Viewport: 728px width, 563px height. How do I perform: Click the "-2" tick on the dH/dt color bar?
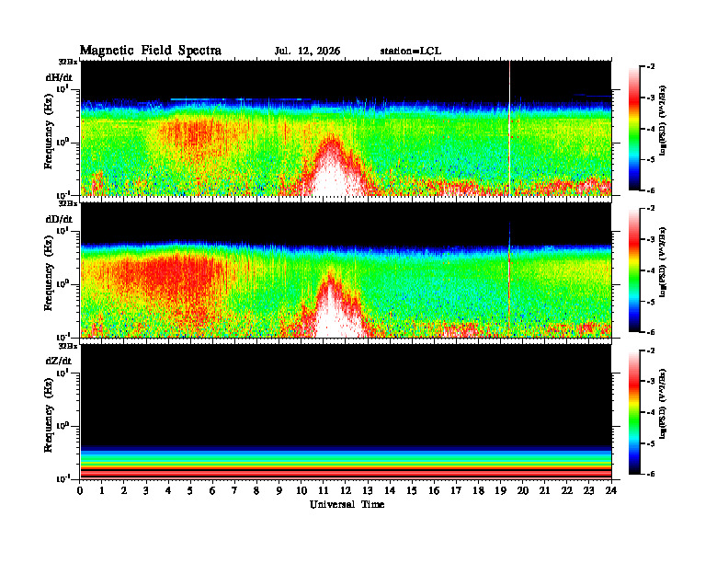click(651, 67)
